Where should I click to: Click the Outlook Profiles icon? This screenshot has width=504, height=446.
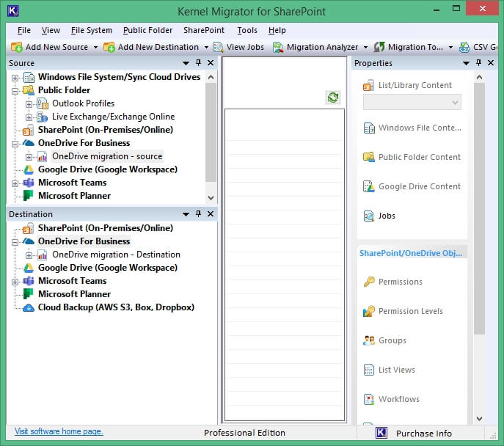pos(43,103)
